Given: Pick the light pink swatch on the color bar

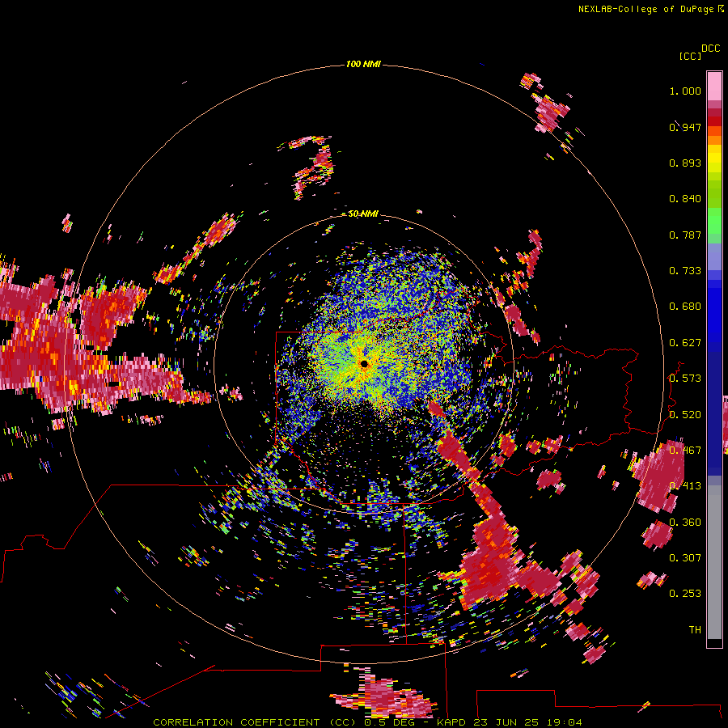Looking at the screenshot, I should click(x=714, y=86).
